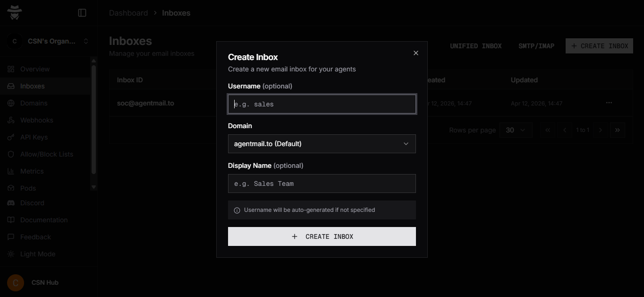Viewport: 644px width, 297px height.
Task: Click the Allow/Block Lists shield icon
Action: tap(11, 154)
